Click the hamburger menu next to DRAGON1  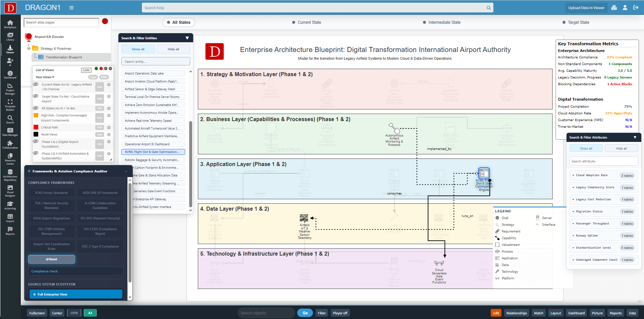(71, 8)
